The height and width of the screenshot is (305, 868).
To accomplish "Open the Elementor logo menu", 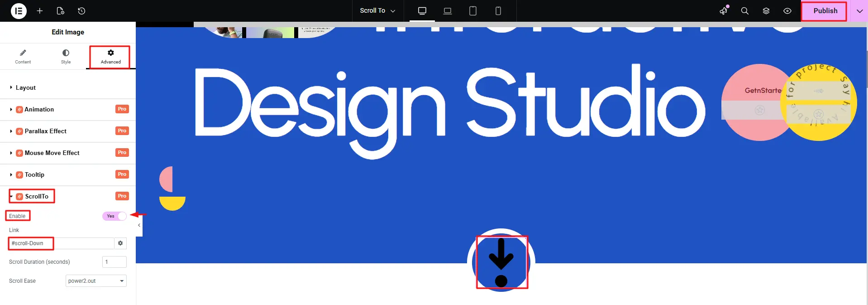I will [x=19, y=11].
